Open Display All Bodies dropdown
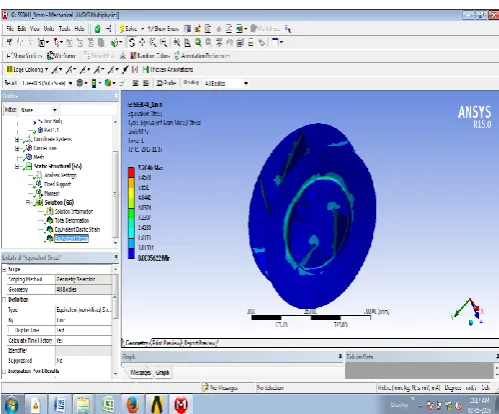 coord(227,83)
